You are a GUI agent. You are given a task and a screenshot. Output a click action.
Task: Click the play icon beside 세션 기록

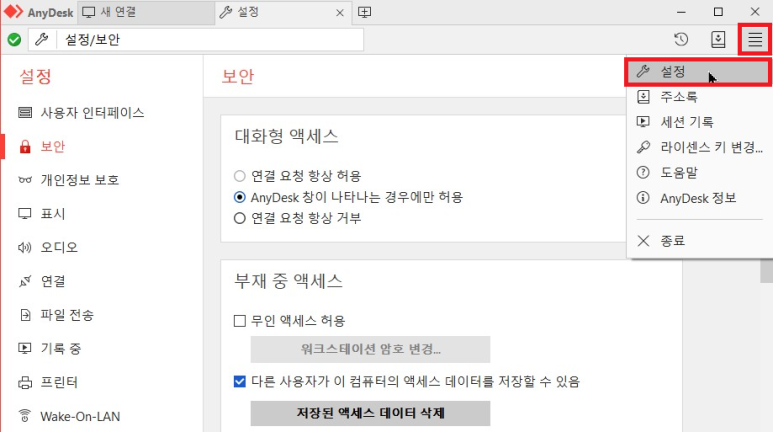(643, 122)
